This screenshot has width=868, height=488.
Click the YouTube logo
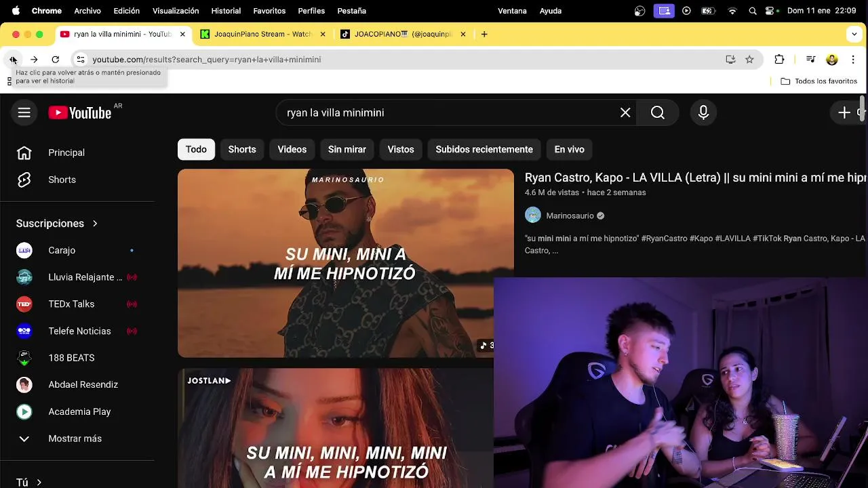pos(80,113)
